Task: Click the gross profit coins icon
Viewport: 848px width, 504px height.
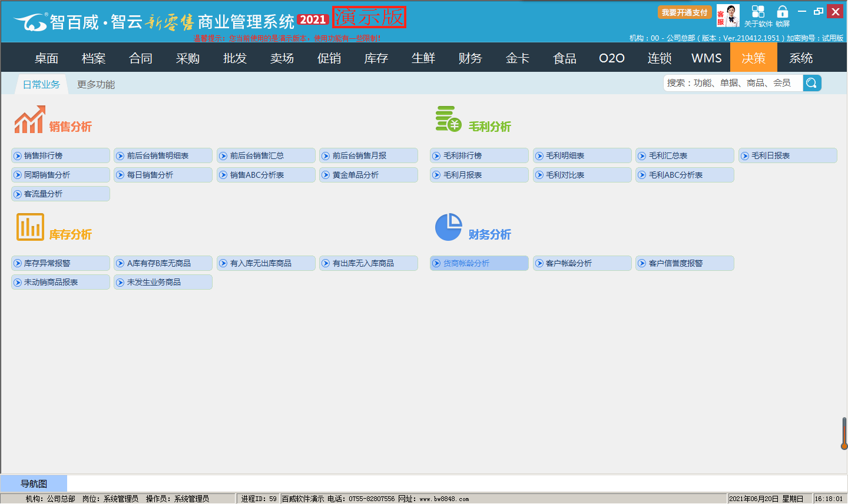Action: 448,119
